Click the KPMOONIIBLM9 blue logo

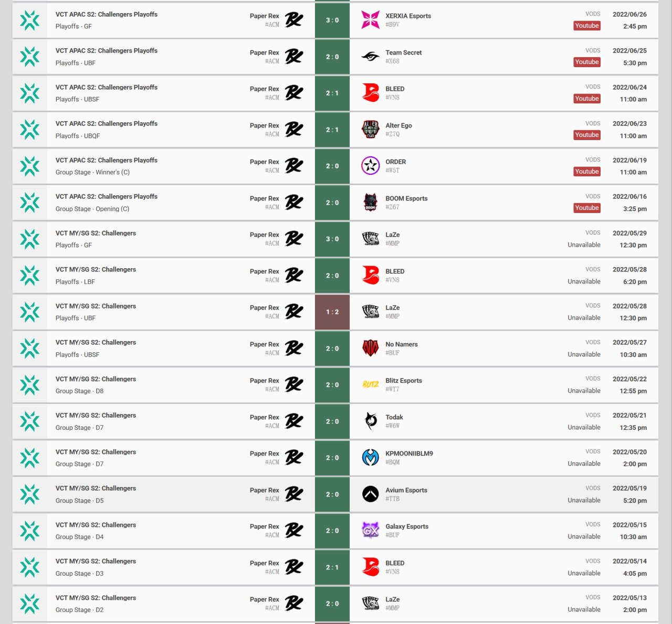(x=370, y=458)
